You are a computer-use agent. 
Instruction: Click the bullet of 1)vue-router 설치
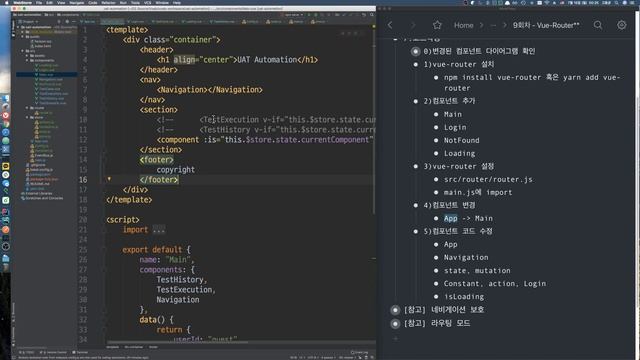point(416,64)
